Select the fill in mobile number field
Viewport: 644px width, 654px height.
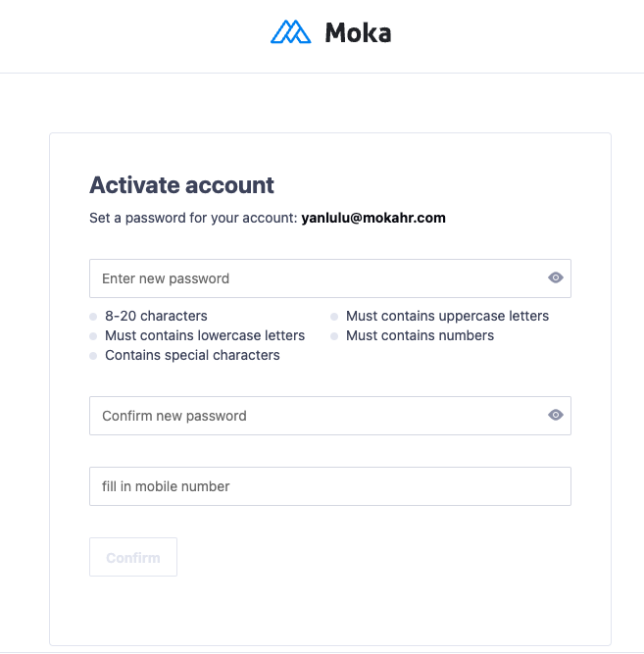329,486
